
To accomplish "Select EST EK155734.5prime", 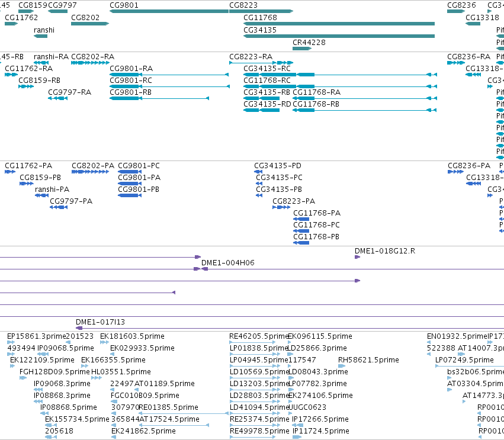I will coord(77,419).
